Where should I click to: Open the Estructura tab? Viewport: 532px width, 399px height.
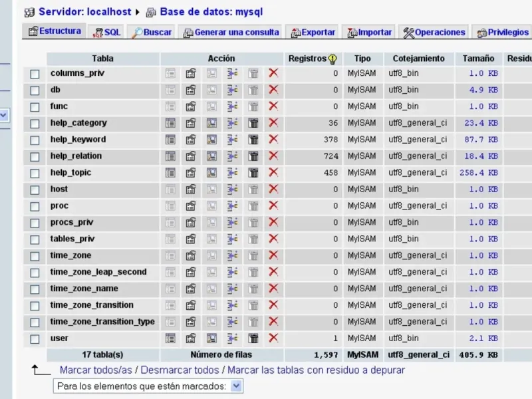point(55,31)
